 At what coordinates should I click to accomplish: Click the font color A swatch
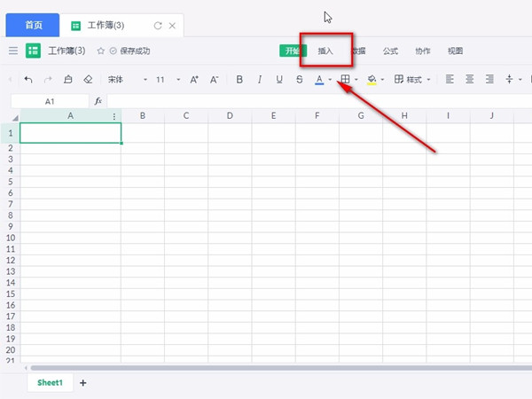[319, 80]
